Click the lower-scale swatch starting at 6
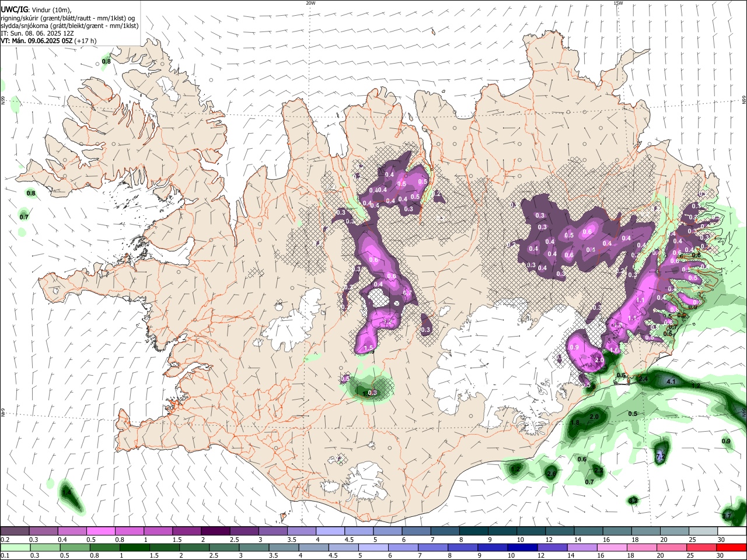 [x=402, y=547]
